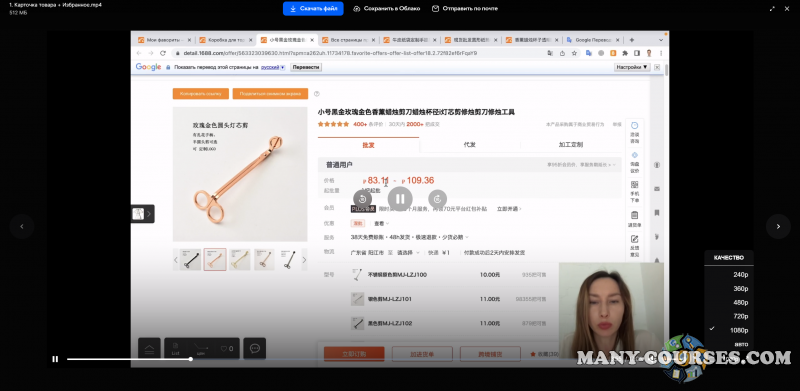Click 'Отправить по почте'
Image resolution: width=800 pixels, height=391 pixels.
465,9
